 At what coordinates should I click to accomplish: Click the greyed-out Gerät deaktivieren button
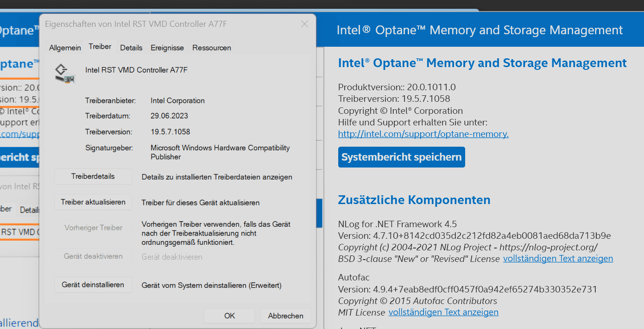tap(93, 256)
